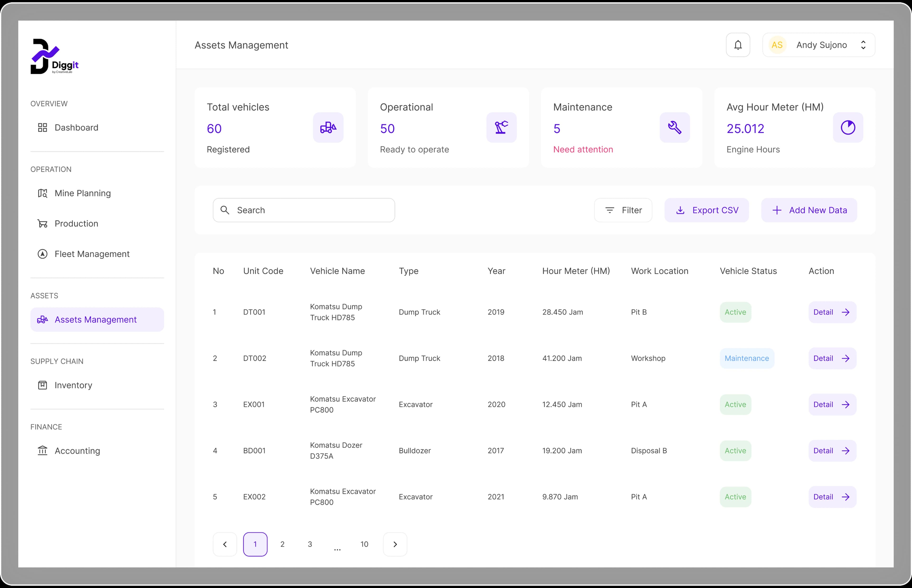This screenshot has height=588, width=912.
Task: Click the Type column header
Action: 409,271
